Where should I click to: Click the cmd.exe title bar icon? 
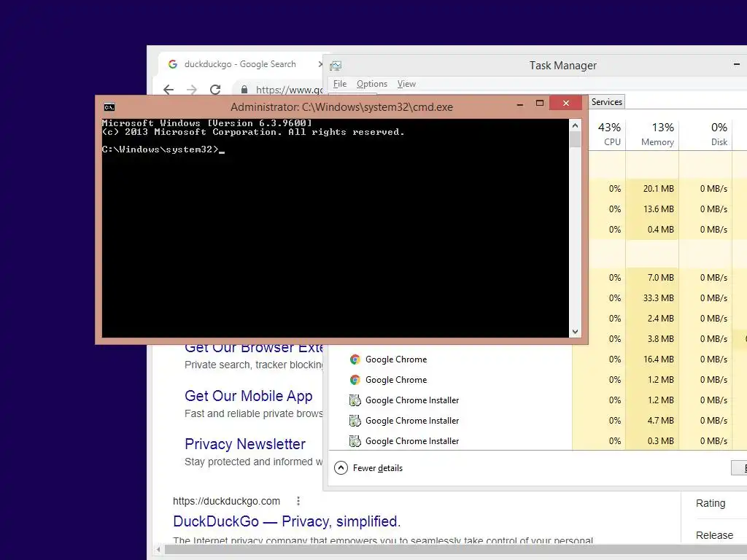pos(109,106)
